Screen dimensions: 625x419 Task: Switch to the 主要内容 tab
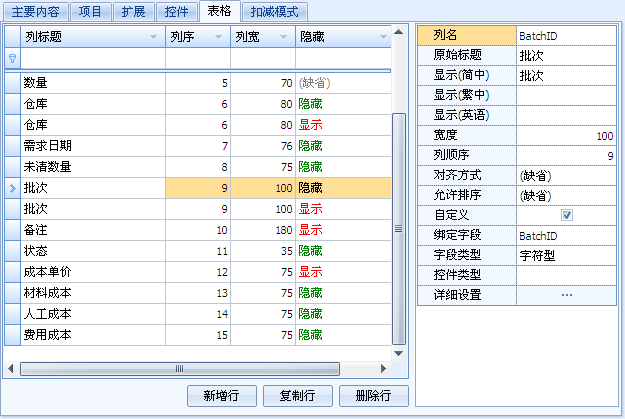pyautogui.click(x=36, y=11)
